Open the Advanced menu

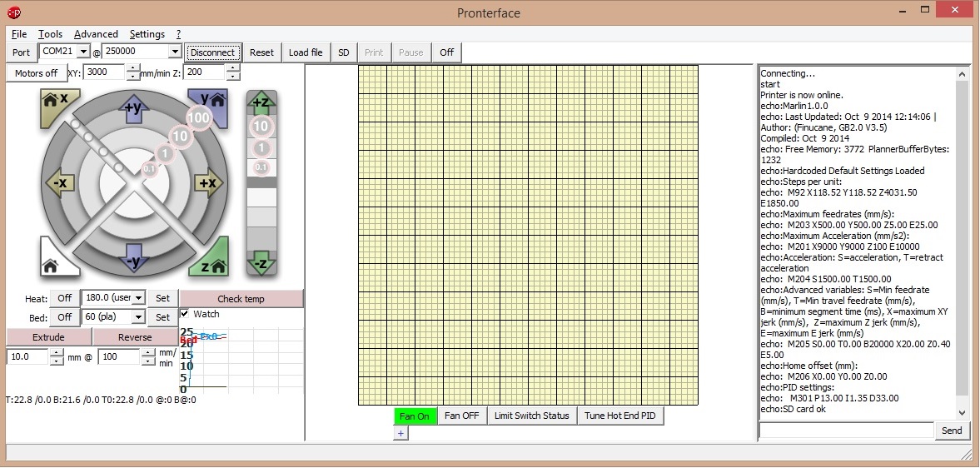96,34
